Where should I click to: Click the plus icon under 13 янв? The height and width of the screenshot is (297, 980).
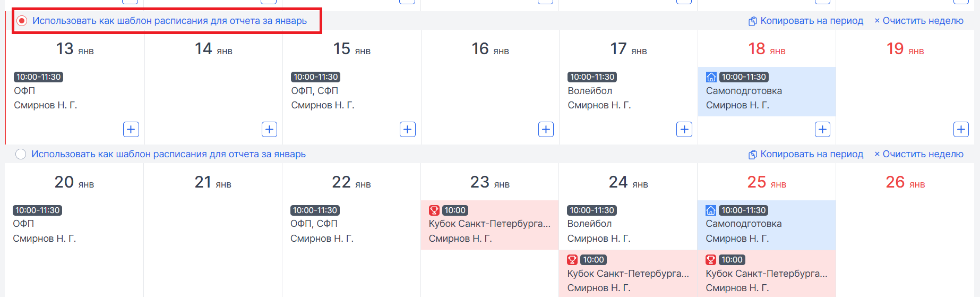click(131, 130)
